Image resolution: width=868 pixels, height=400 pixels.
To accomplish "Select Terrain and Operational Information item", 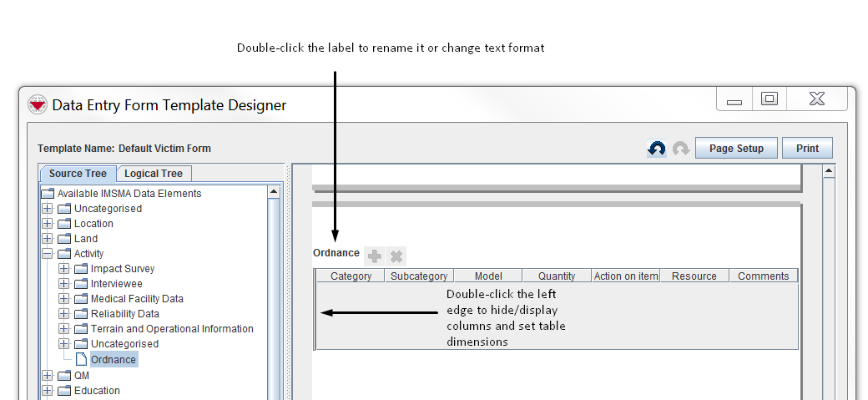I will point(172,329).
